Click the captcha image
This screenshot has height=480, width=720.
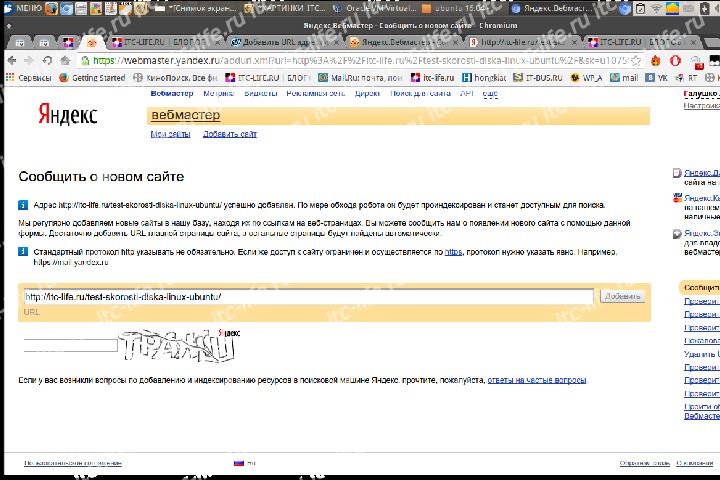(x=180, y=344)
